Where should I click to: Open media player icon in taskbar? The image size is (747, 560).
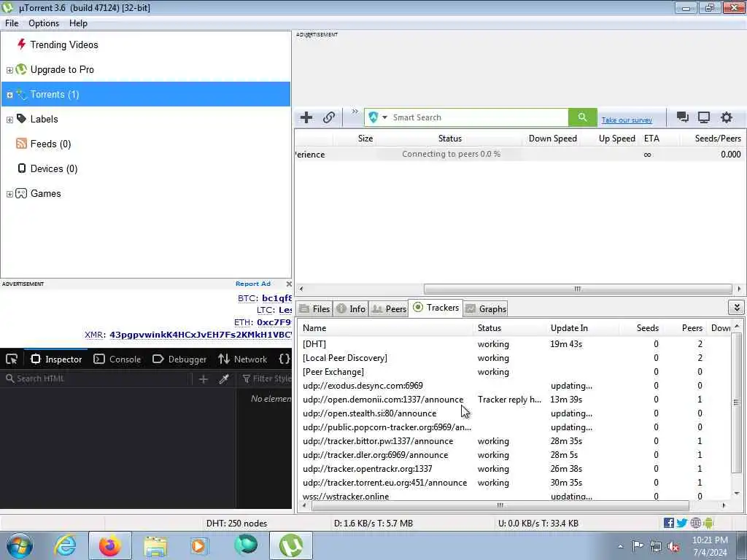(198, 545)
